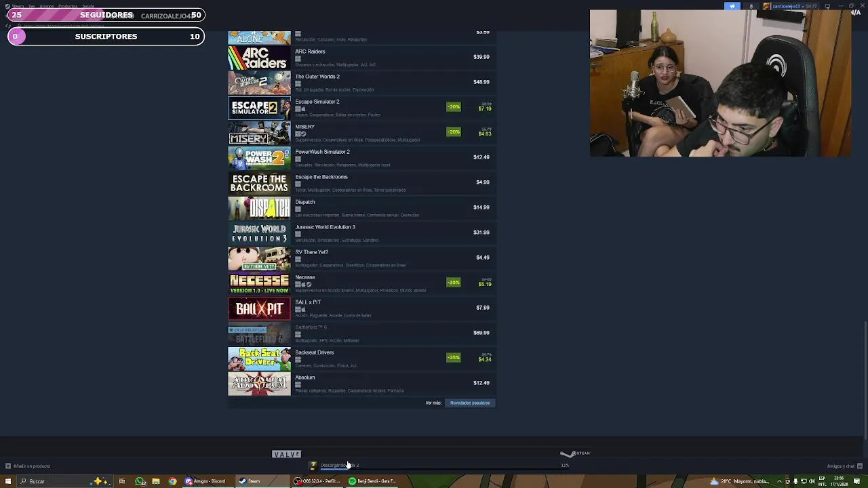Image resolution: width=868 pixels, height=488 pixels.
Task: Open the Ver menu
Action: click(x=31, y=6)
